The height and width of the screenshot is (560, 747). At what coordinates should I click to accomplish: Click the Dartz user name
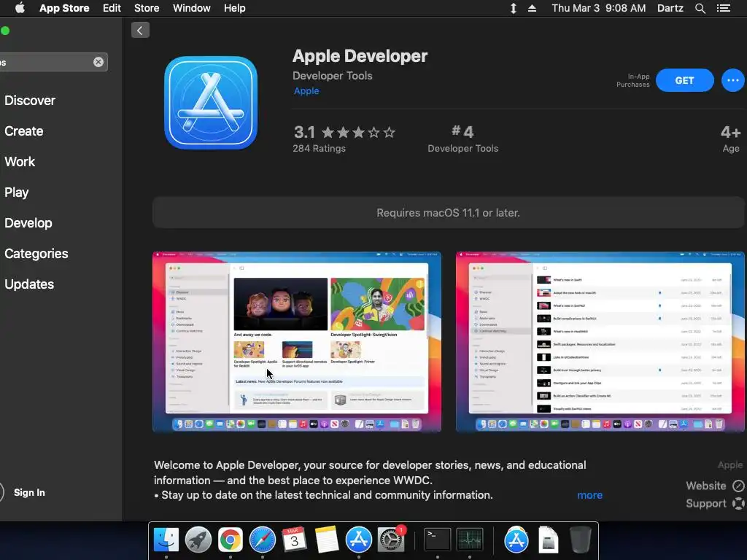click(670, 8)
